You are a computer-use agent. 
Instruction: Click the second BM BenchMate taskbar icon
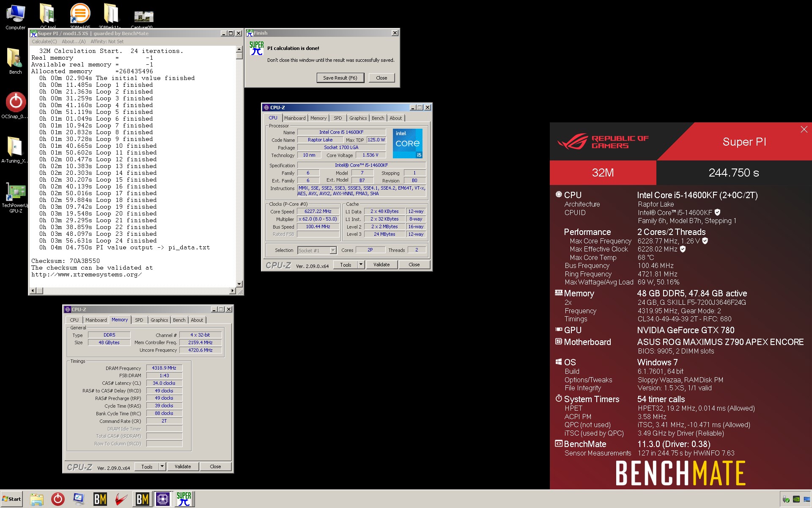click(142, 499)
